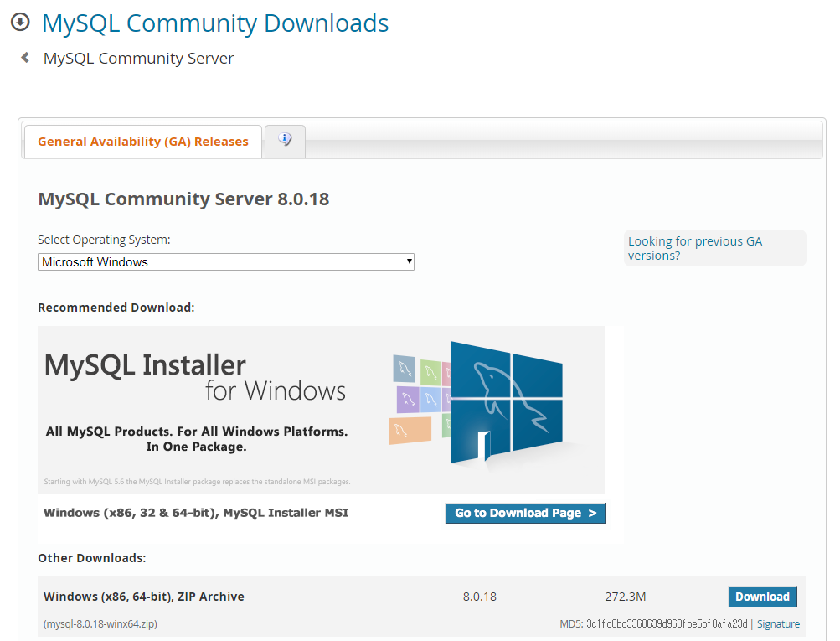Open Looking for previous GA versions link
This screenshot has height=641, width=840.
[x=695, y=248]
